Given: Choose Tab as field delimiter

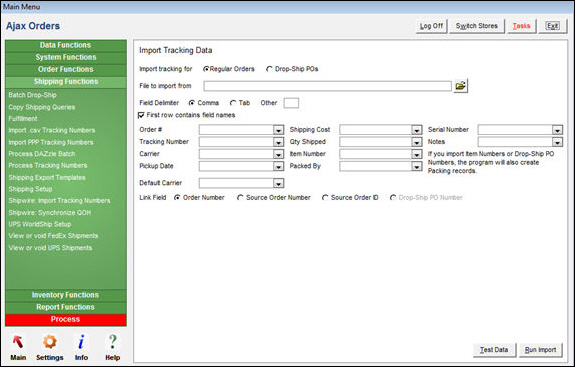Looking at the screenshot, I should [x=232, y=103].
